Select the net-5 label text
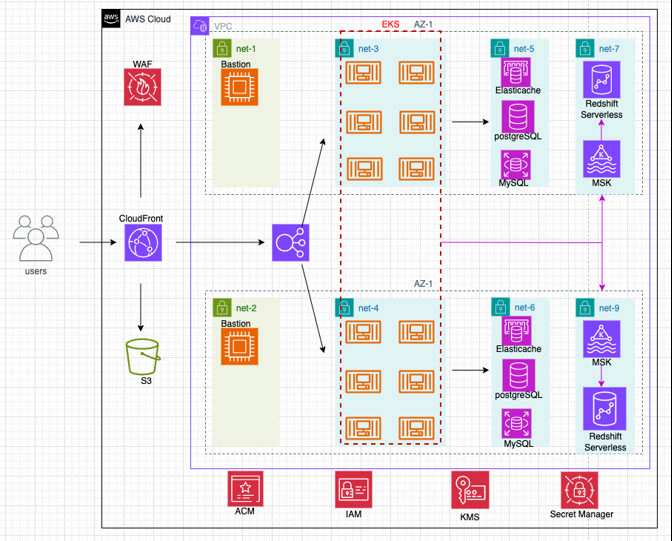The width and height of the screenshot is (672, 541). point(524,49)
